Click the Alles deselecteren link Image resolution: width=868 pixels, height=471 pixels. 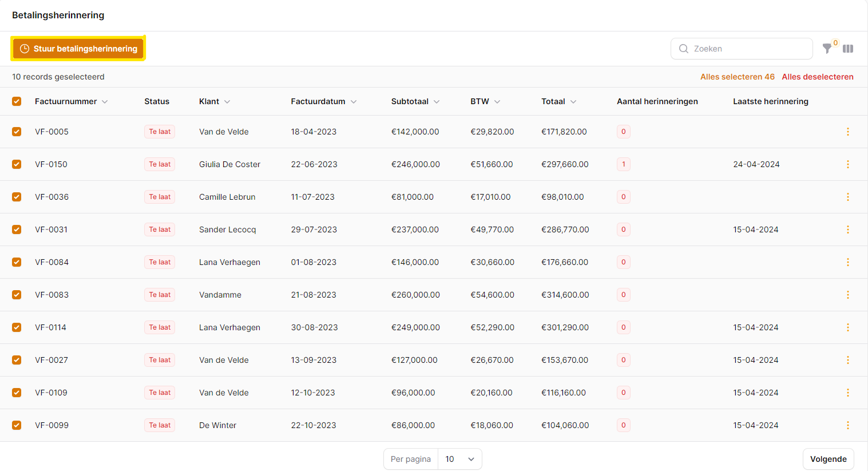click(817, 77)
